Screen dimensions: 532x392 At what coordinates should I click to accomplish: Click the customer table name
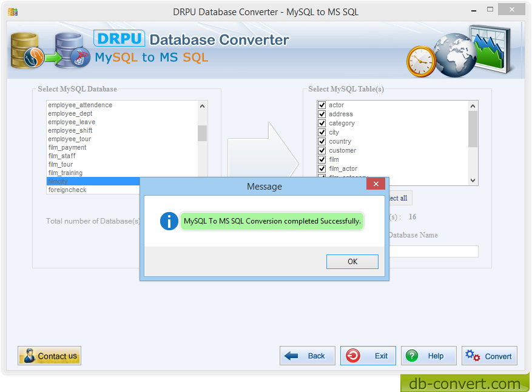click(342, 150)
